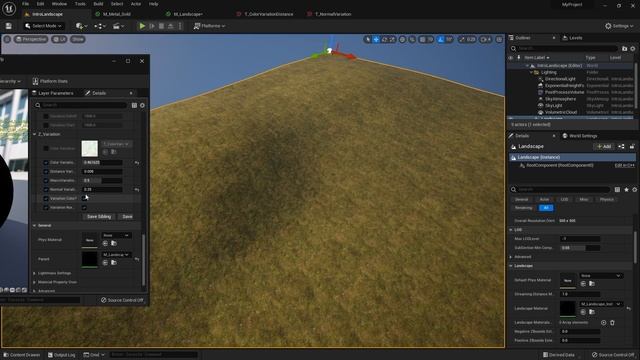
Task: Click the save level floppy icon
Action: [9, 26]
